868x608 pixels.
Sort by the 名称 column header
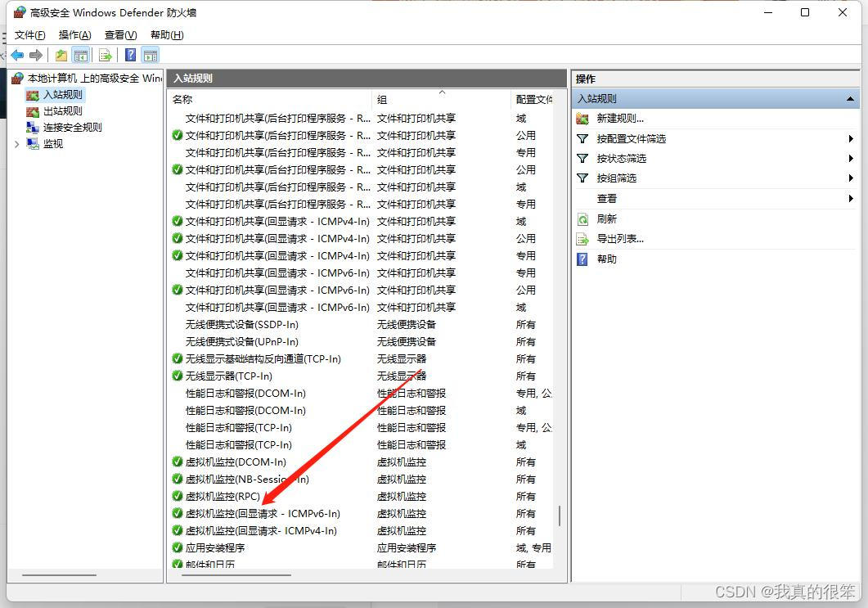coord(271,100)
